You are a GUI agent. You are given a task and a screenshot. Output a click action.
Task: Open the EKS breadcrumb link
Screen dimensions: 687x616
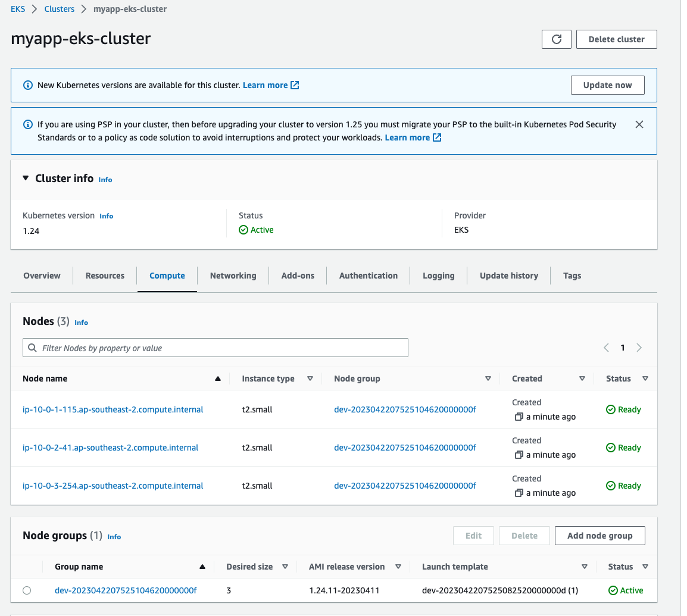(x=18, y=9)
